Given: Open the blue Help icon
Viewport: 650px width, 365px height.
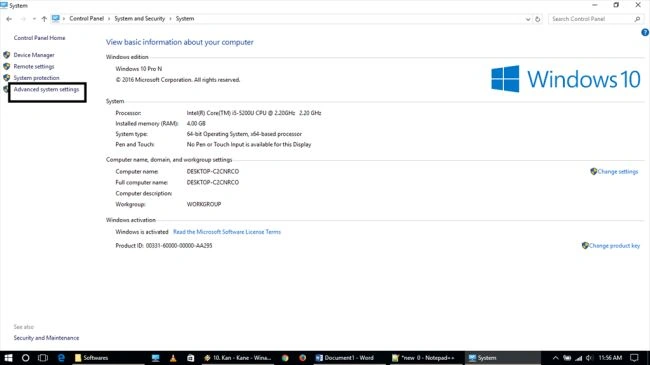Looking at the screenshot, I should [x=645, y=32].
